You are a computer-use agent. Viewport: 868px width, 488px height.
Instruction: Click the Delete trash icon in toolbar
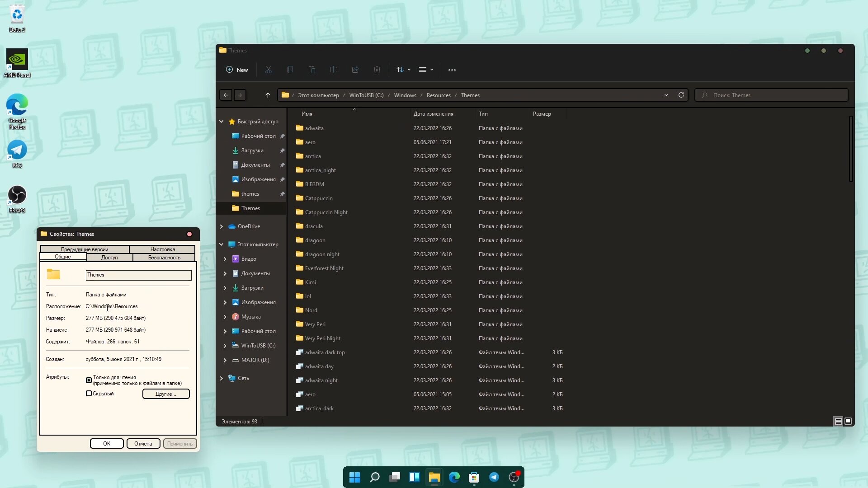[377, 70]
